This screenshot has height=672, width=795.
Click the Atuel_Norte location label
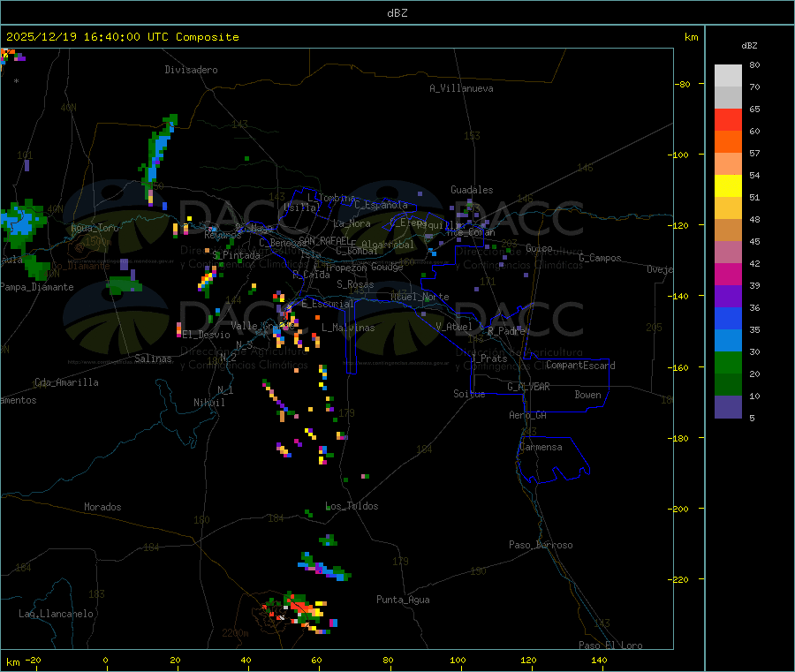click(x=420, y=297)
